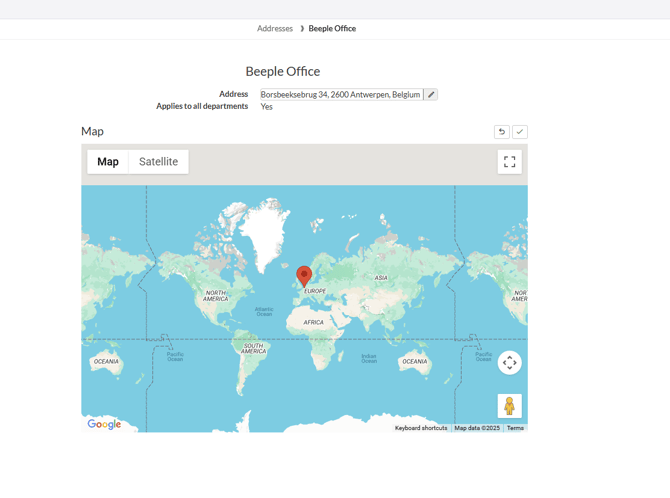Click the South America label on the map
The height and width of the screenshot is (498, 670).
point(253,349)
